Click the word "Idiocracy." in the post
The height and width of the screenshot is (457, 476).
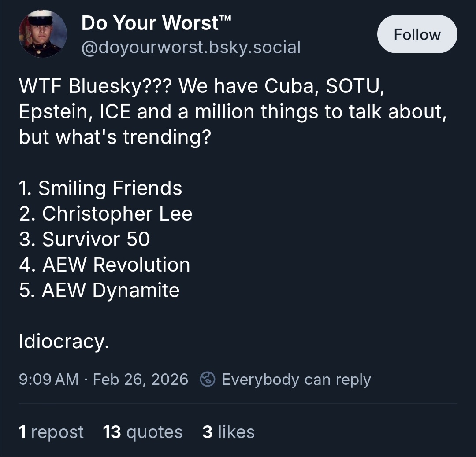(64, 341)
